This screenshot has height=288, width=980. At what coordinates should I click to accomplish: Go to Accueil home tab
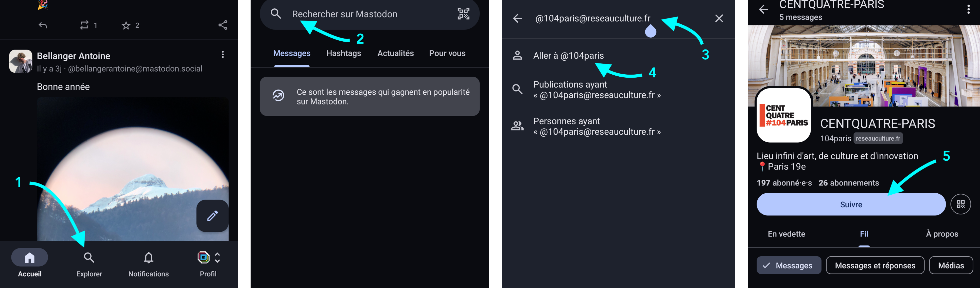point(30,263)
